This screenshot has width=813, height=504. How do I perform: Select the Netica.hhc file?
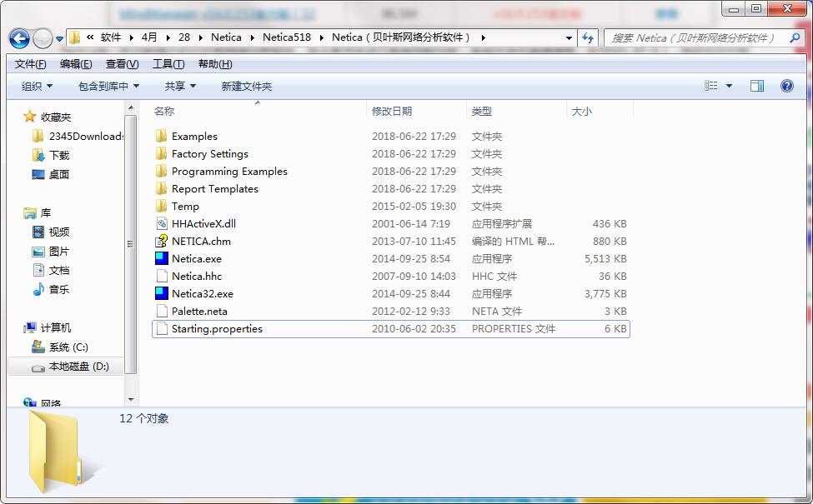[x=192, y=276]
